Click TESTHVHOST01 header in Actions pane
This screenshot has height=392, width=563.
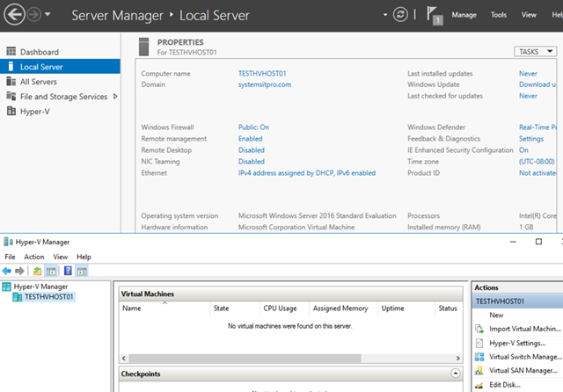coord(518,301)
